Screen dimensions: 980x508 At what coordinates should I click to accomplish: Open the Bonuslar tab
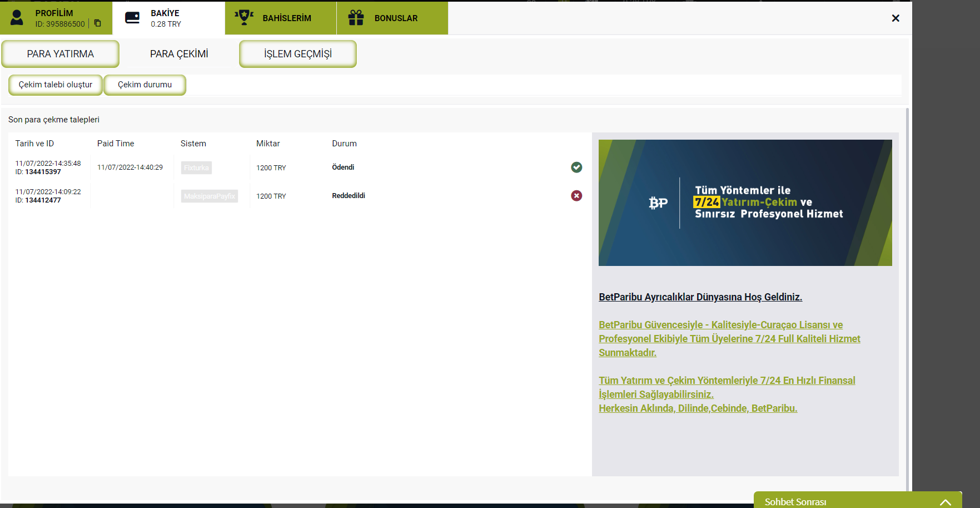point(396,18)
